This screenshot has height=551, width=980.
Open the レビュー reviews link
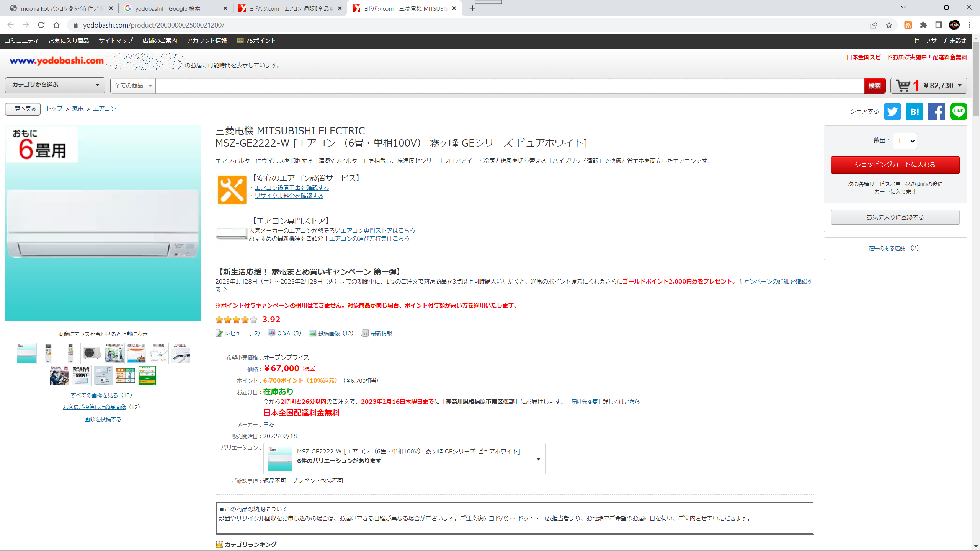click(x=235, y=333)
